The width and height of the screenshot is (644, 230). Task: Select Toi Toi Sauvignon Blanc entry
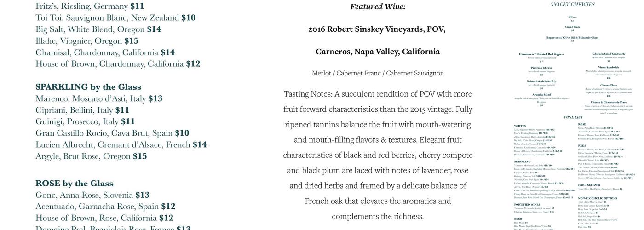(x=115, y=17)
